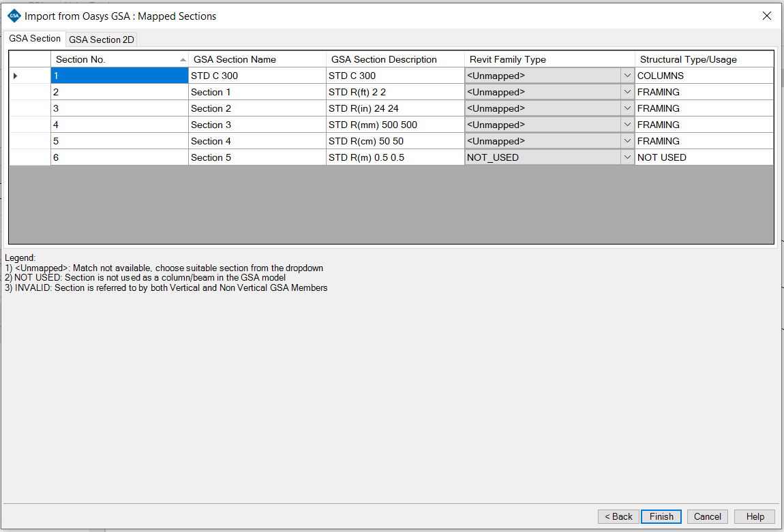Click the Finish button
This screenshot has height=532, width=784.
661,516
